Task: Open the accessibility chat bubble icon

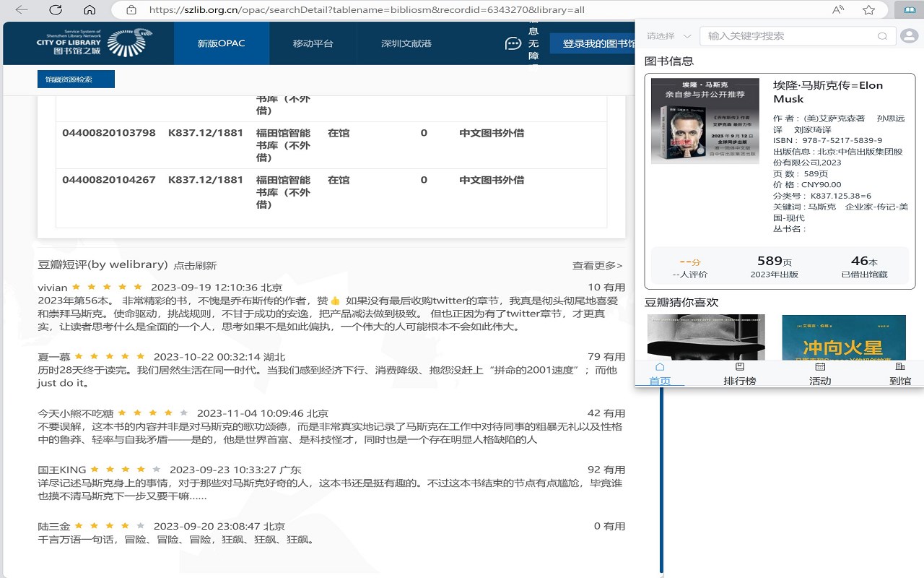Action: point(513,43)
